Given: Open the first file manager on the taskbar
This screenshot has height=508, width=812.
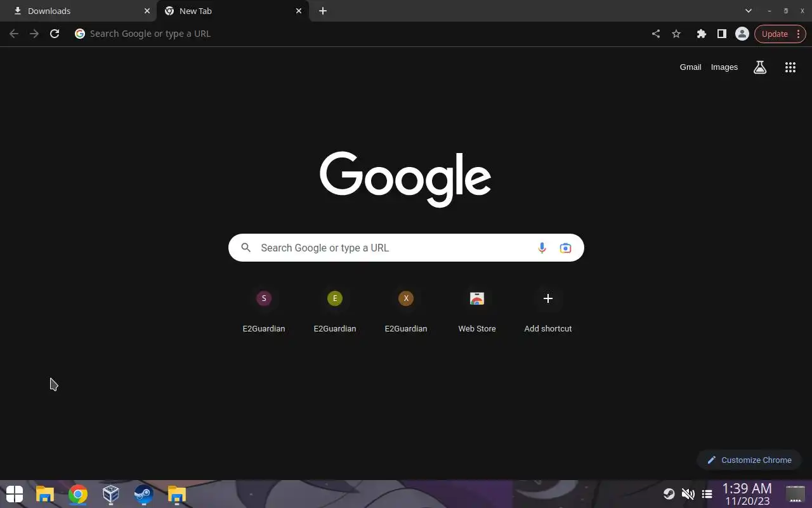Looking at the screenshot, I should [x=45, y=494].
